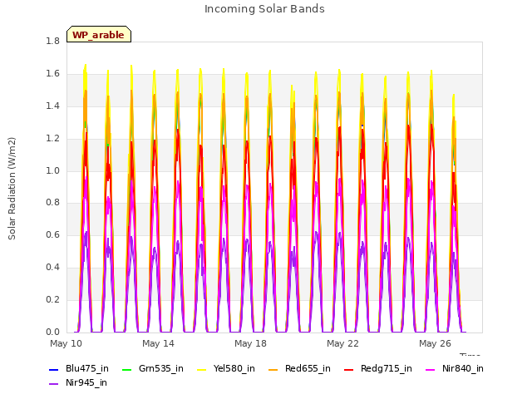Click the 1.4 y-axis tick label
This screenshot has width=532, height=399.
coord(53,106)
